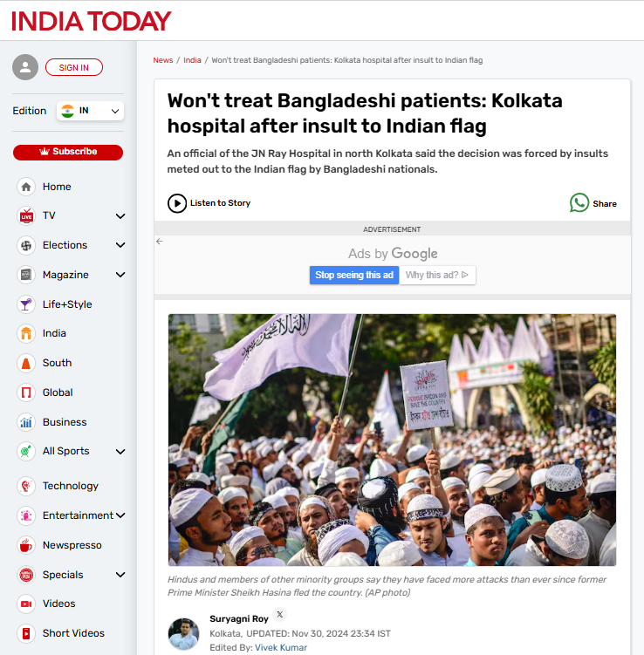This screenshot has width=644, height=655.
Task: Open the India breadcrumb link
Action: 192,60
